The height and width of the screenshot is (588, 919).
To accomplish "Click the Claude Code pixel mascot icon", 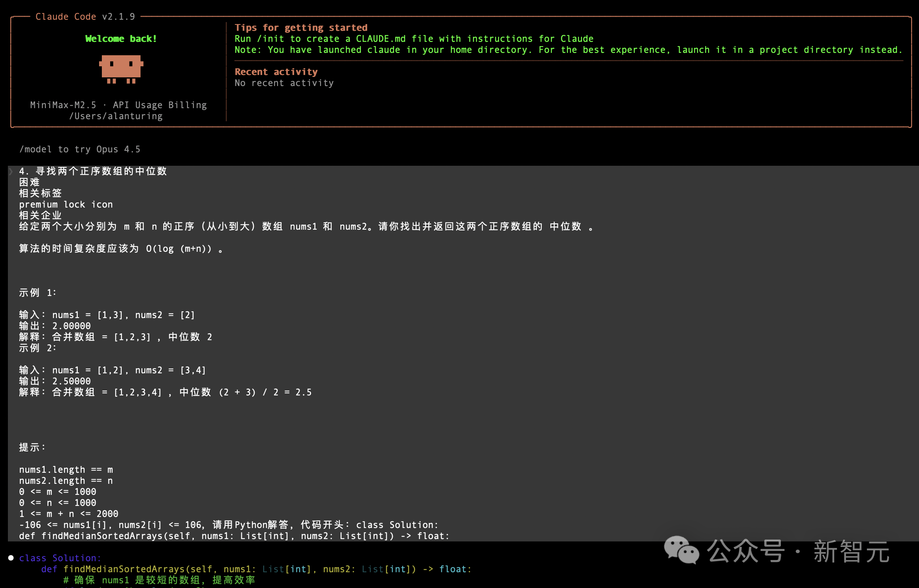I will click(x=121, y=69).
